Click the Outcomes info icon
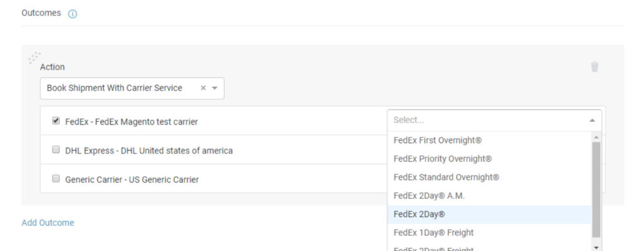 click(x=72, y=14)
